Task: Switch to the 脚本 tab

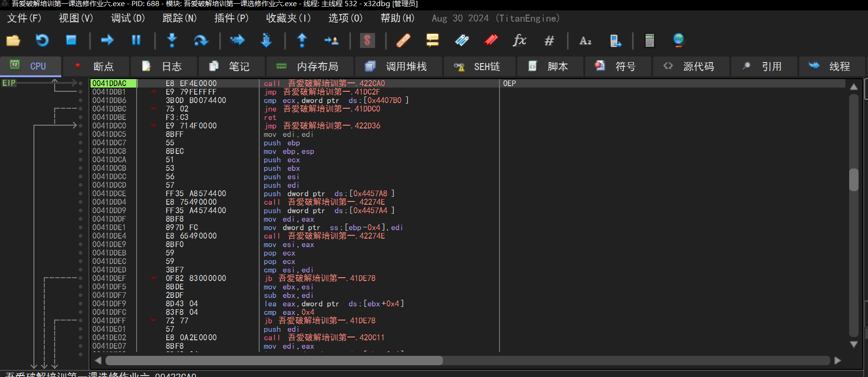Action: tap(550, 66)
